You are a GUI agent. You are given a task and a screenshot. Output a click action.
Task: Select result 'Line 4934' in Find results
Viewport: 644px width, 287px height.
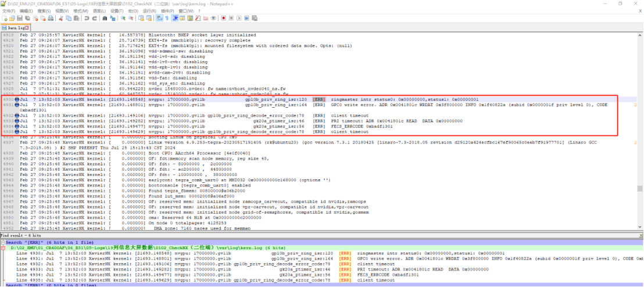[217, 275]
